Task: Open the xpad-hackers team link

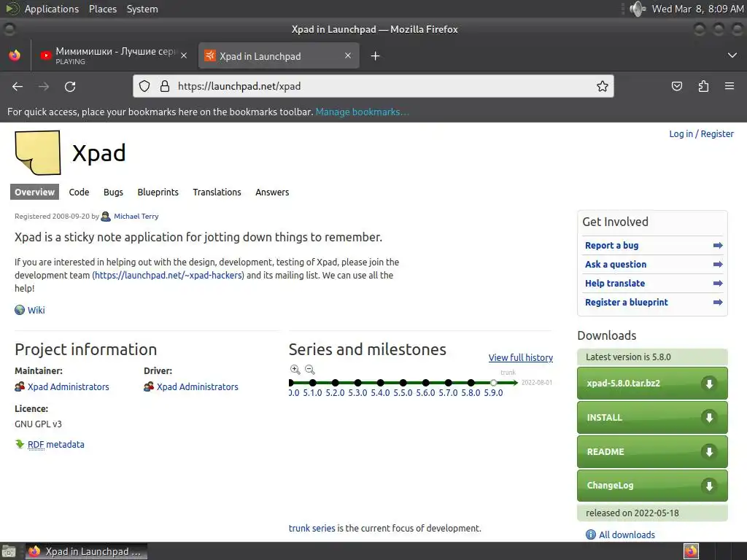Action: (x=169, y=275)
